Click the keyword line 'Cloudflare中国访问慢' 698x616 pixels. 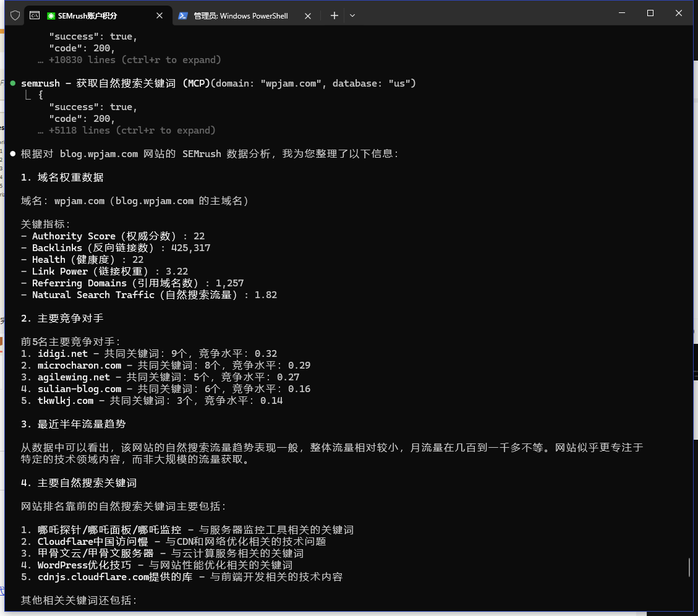tap(173, 542)
